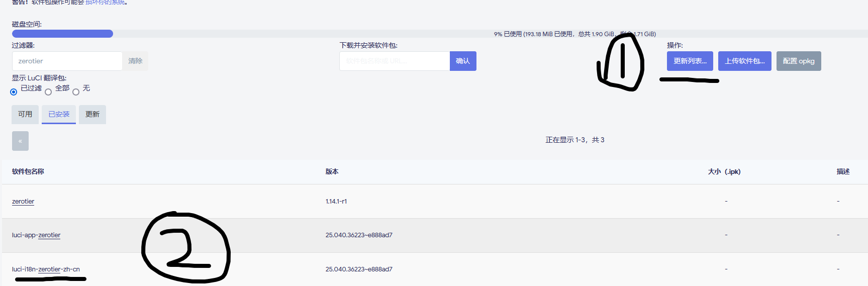Image resolution: width=868 pixels, height=286 pixels.
Task: Select the 全部 radio option
Action: click(48, 92)
